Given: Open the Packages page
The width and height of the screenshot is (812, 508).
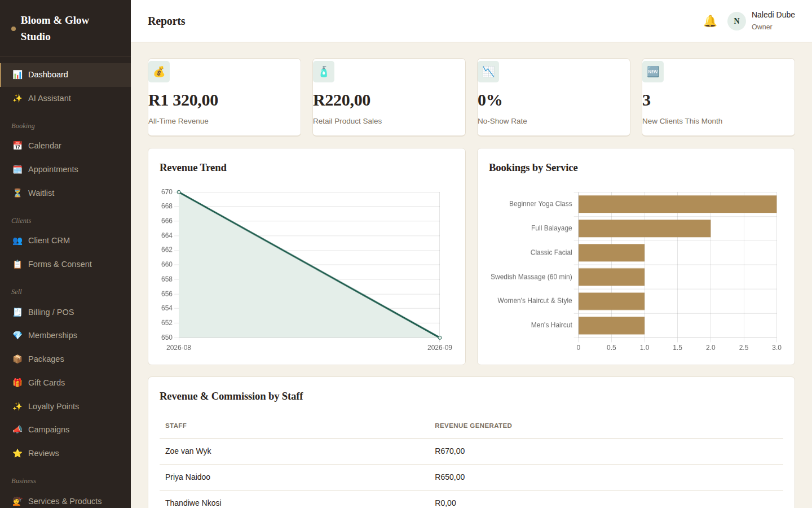Looking at the screenshot, I should [x=65, y=359].
